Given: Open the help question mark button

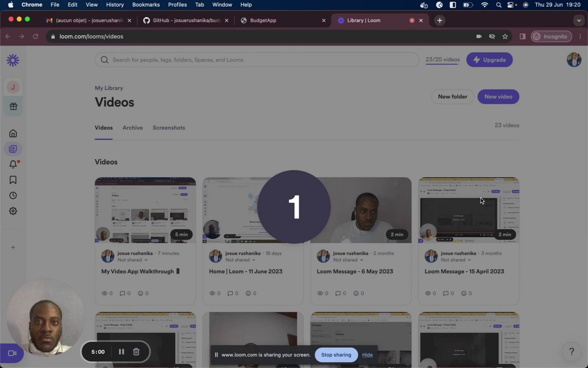Looking at the screenshot, I should point(571,352).
